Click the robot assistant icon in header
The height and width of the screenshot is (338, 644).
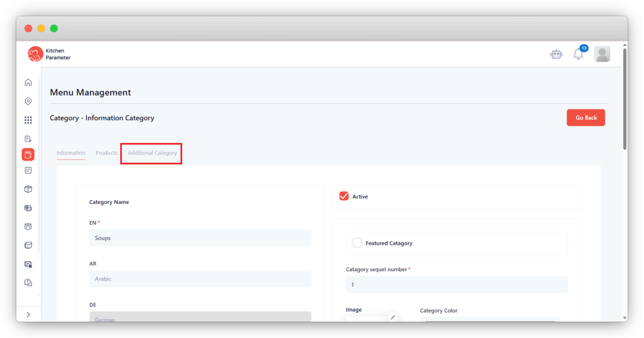click(x=556, y=54)
